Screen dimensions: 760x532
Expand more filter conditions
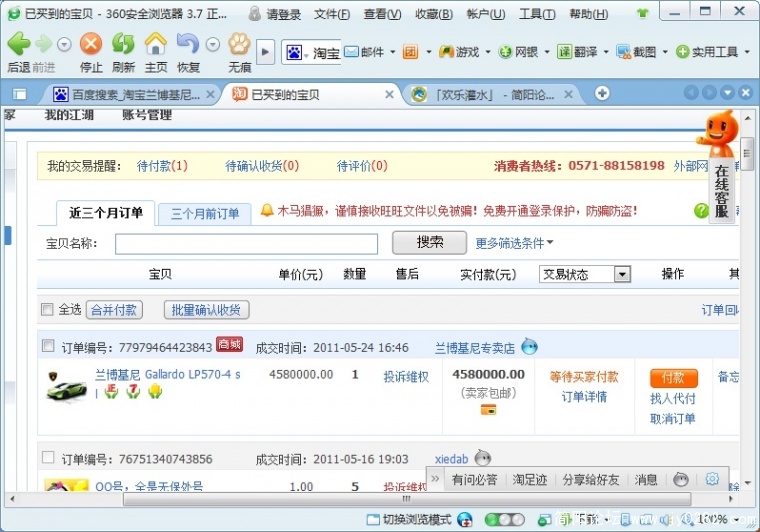pyautogui.click(x=514, y=243)
